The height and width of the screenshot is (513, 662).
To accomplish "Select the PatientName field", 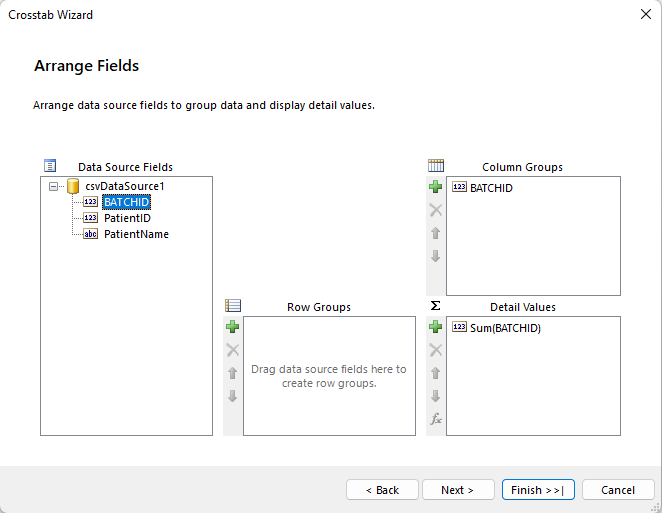I will coord(136,234).
